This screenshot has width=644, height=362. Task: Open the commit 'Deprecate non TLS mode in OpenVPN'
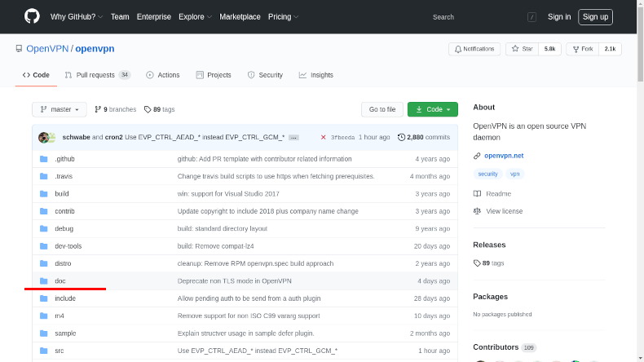coord(234,281)
